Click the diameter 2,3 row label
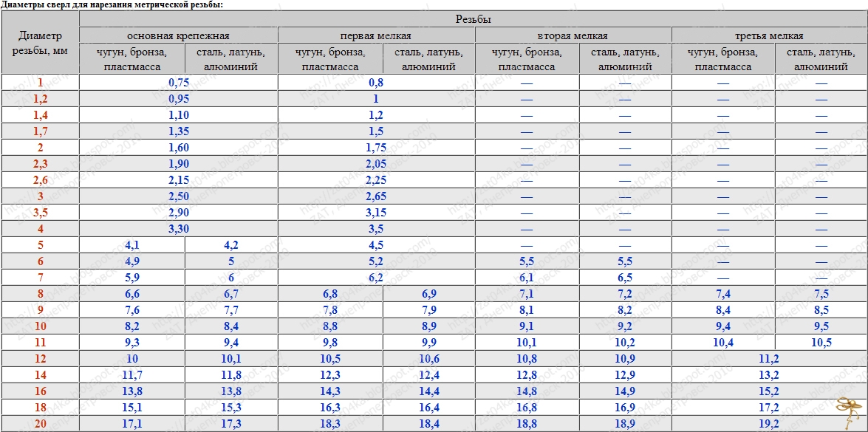 tap(40, 164)
